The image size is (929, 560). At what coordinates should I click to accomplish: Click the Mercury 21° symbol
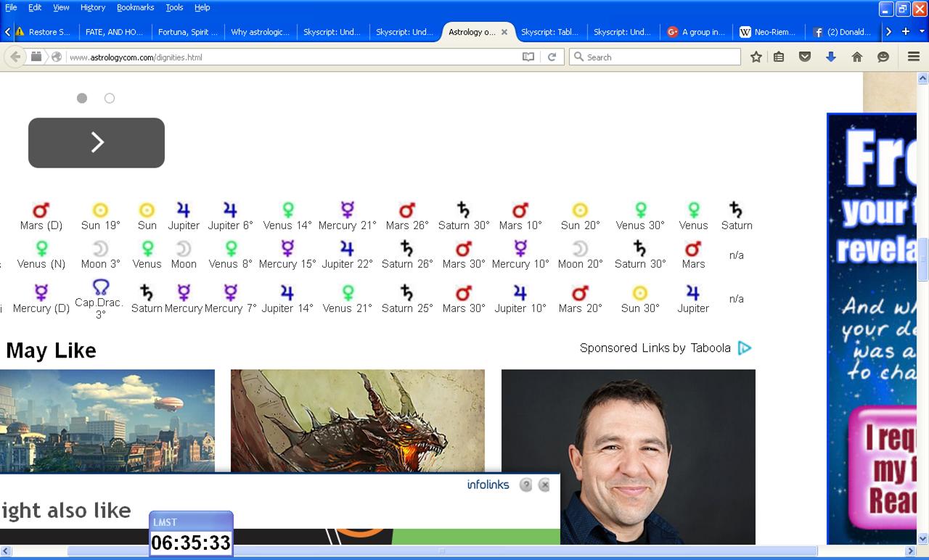[348, 210]
